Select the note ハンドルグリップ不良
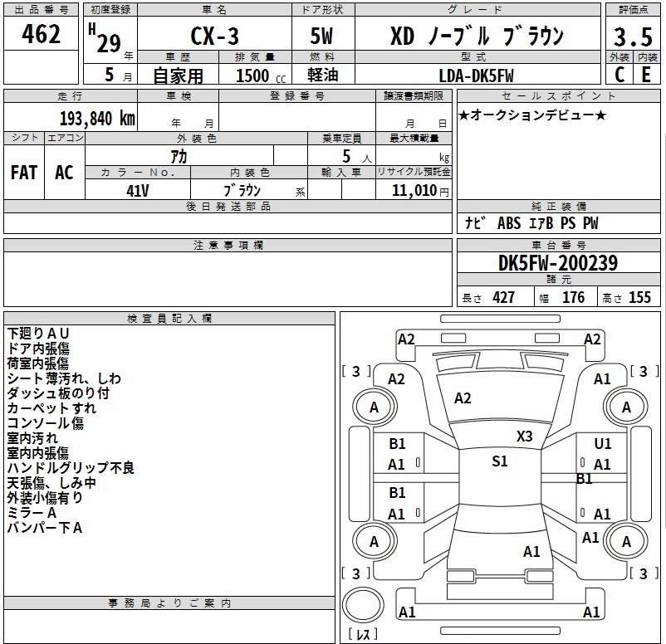The image size is (666, 644). 71,468
